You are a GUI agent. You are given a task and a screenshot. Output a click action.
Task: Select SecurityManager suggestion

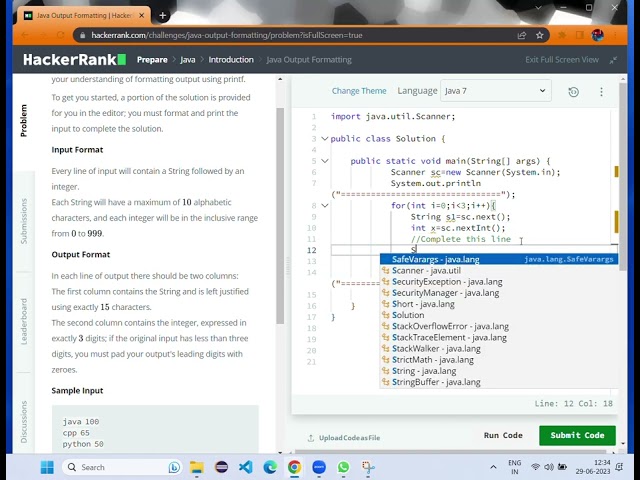(x=499, y=293)
